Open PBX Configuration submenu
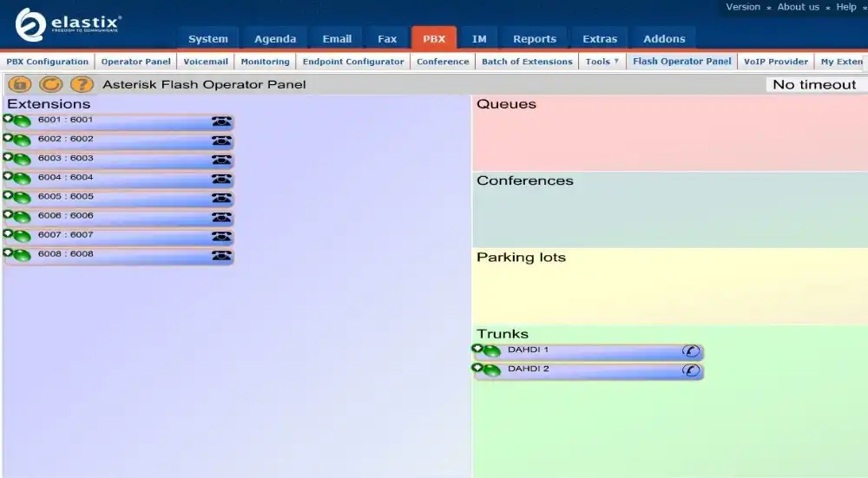The width and height of the screenshot is (868, 478). click(x=48, y=62)
